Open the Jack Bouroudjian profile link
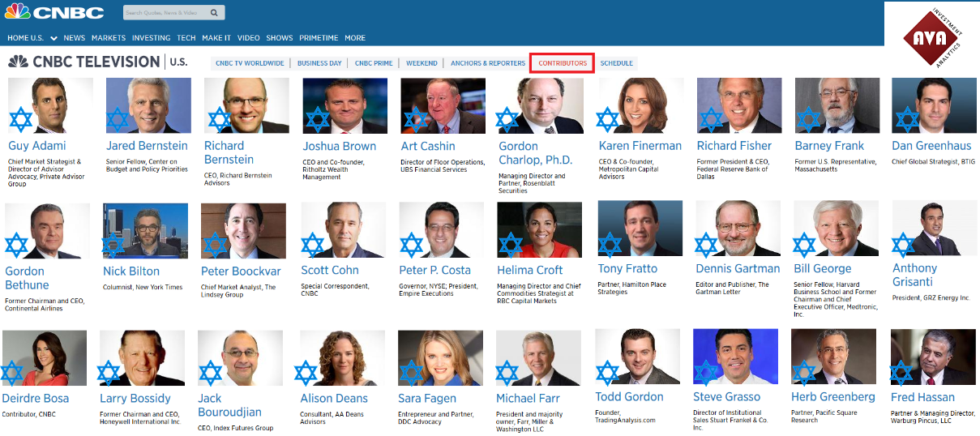980x436 pixels. 229,405
